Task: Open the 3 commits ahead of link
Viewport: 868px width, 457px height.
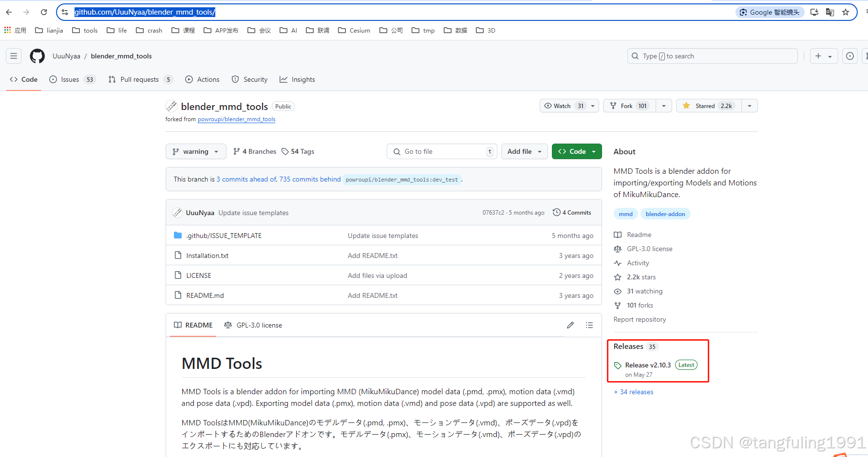Action: (x=246, y=179)
